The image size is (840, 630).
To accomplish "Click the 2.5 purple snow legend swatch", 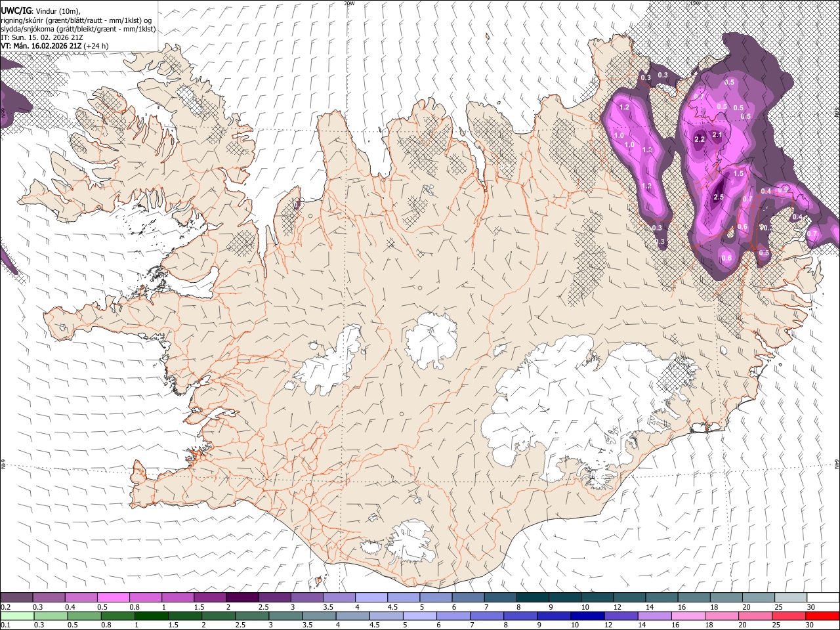I will point(274,598).
